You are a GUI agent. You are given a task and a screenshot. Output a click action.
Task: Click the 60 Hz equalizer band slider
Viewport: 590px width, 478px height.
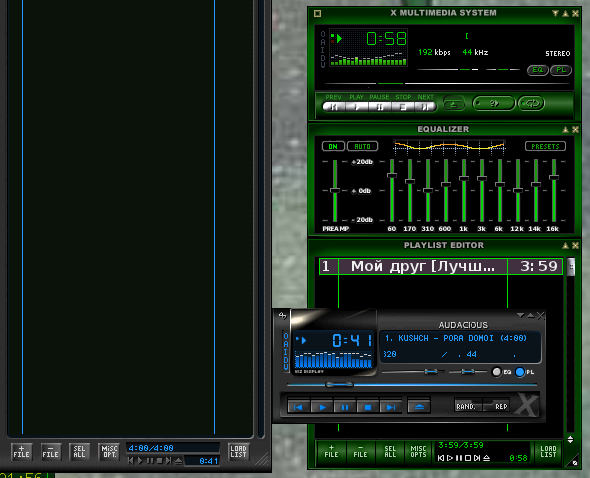click(x=392, y=190)
